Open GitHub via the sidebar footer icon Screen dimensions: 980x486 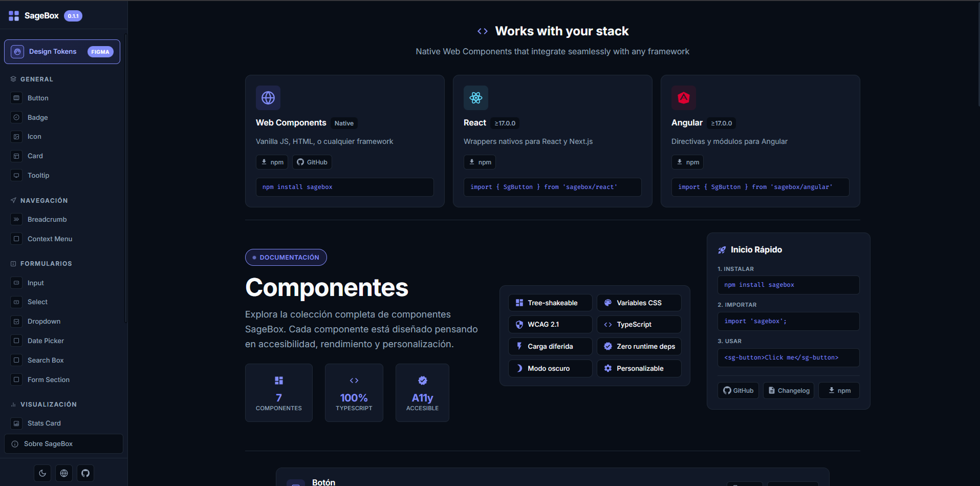click(x=85, y=473)
